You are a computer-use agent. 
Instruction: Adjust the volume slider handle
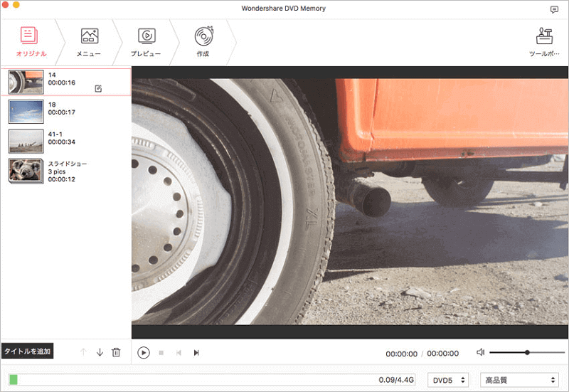(x=527, y=352)
